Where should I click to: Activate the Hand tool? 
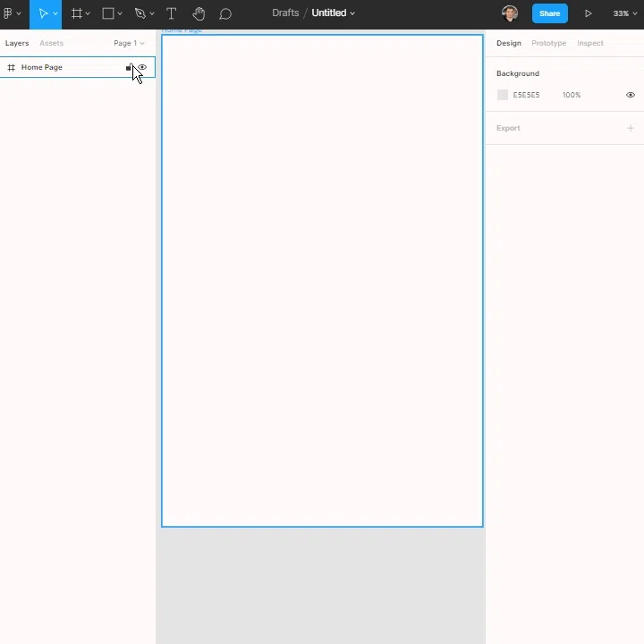(x=199, y=13)
